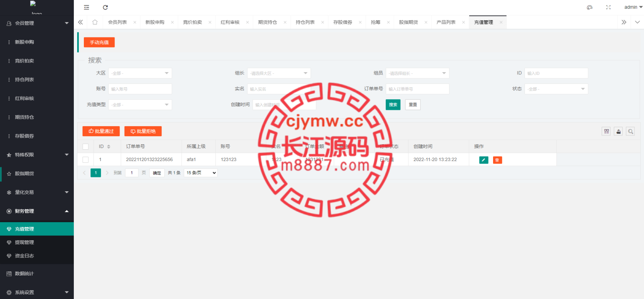Expand the 特殊权限 sidebar menu
Image resolution: width=644 pixels, height=299 pixels.
point(37,155)
